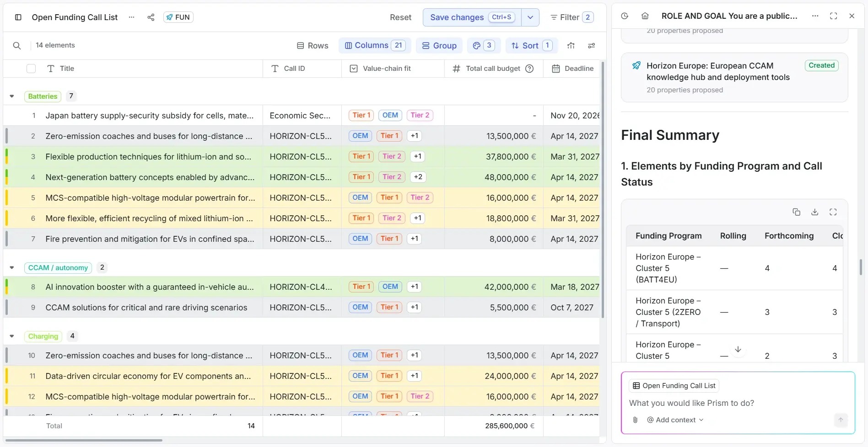Copy the summary table icon
The image size is (868, 447).
pyautogui.click(x=796, y=212)
